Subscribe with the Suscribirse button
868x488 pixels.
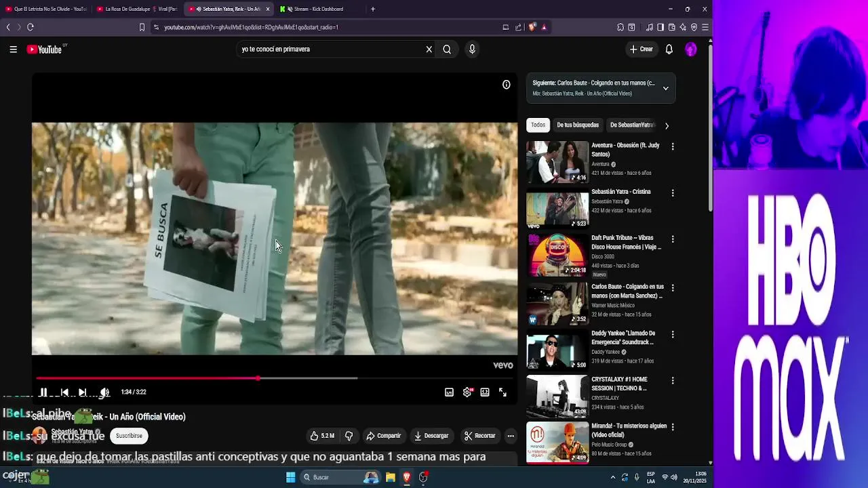(x=129, y=436)
